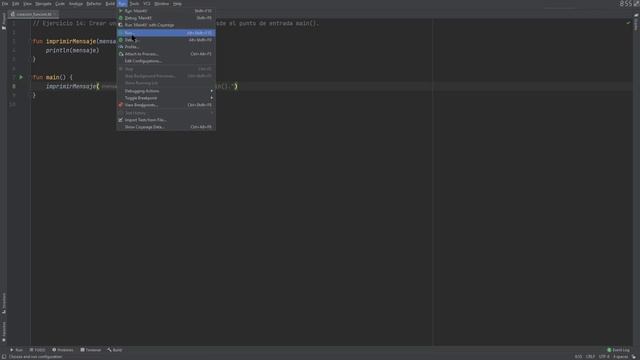
Task: Click the Ejercicio 14 comment line
Action: coord(176,23)
